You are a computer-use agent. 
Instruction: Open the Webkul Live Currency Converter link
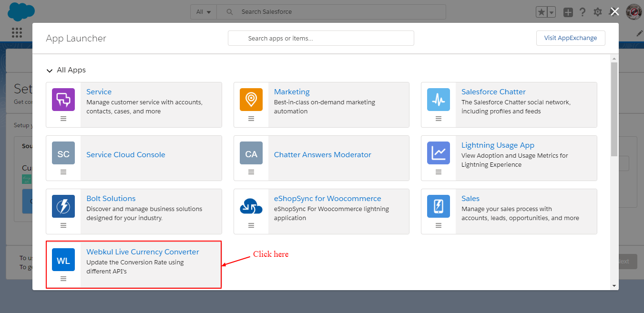click(x=143, y=252)
